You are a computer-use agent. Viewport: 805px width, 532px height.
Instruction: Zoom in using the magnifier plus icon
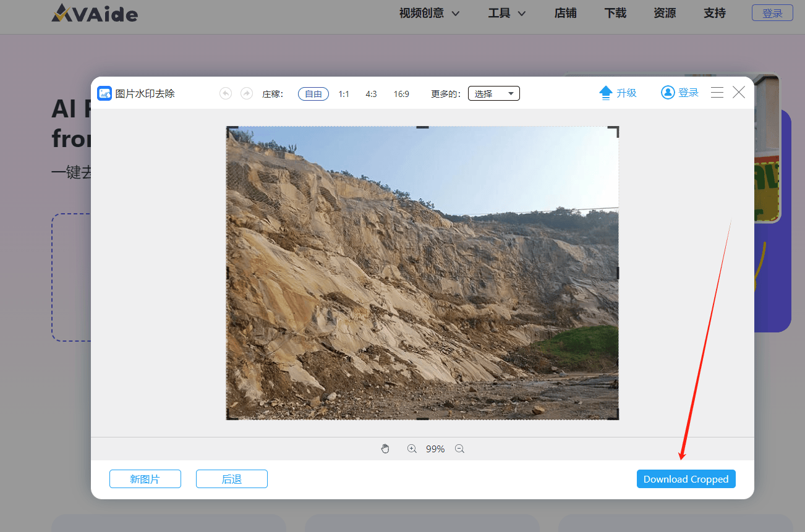coord(412,449)
